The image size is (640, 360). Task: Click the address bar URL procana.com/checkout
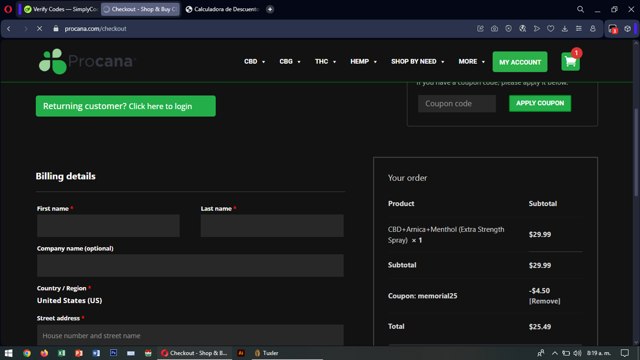(95, 29)
